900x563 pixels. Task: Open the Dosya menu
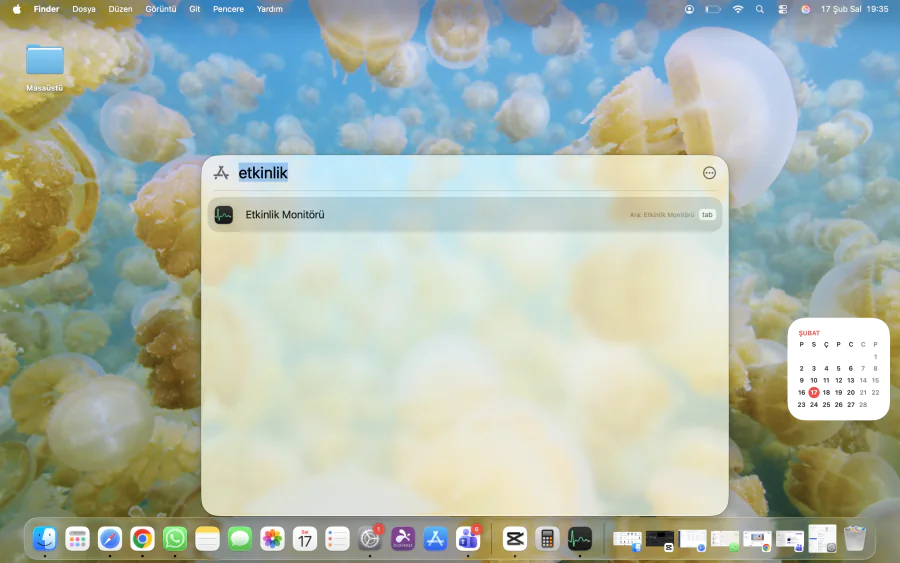click(x=84, y=9)
